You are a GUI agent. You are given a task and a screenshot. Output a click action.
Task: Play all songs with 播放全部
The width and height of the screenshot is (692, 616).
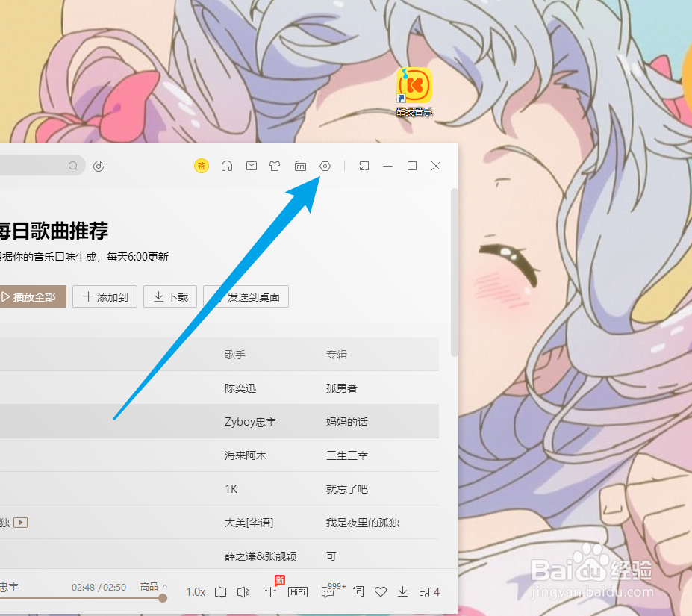pos(33,296)
